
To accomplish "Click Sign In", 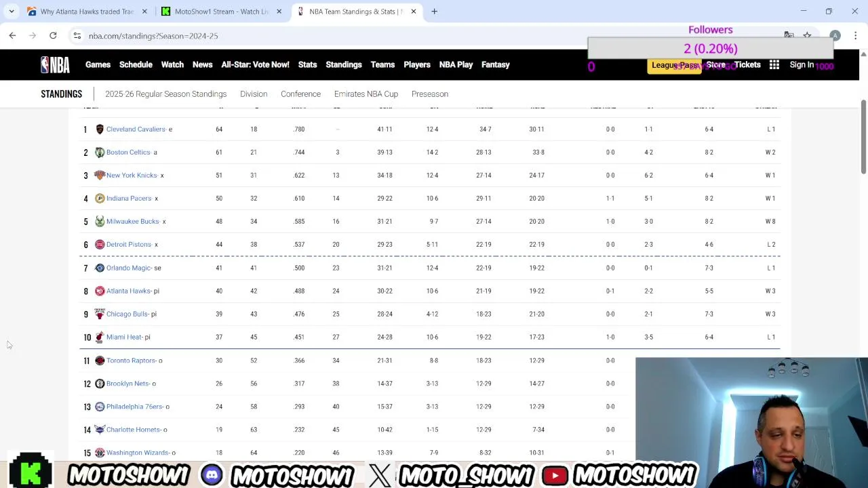I will click(802, 64).
